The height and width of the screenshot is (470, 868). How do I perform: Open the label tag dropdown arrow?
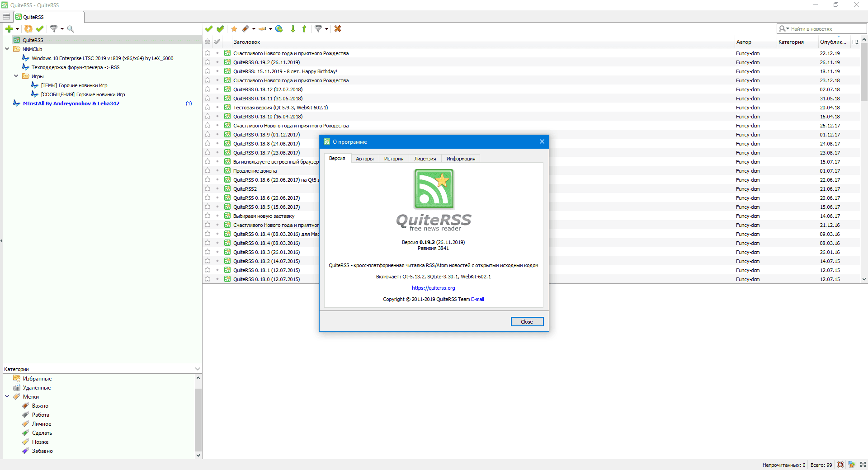click(254, 29)
